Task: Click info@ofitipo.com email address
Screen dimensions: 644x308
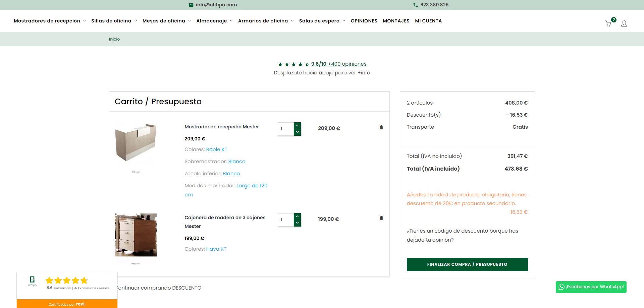Action: (x=216, y=5)
